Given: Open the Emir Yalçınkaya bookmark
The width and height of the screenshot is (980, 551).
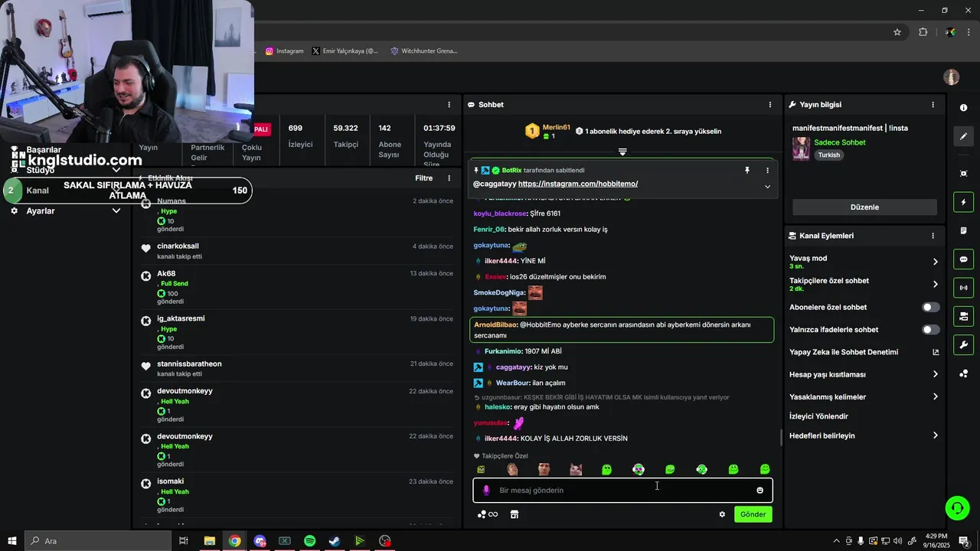Looking at the screenshot, I should pyautogui.click(x=345, y=51).
